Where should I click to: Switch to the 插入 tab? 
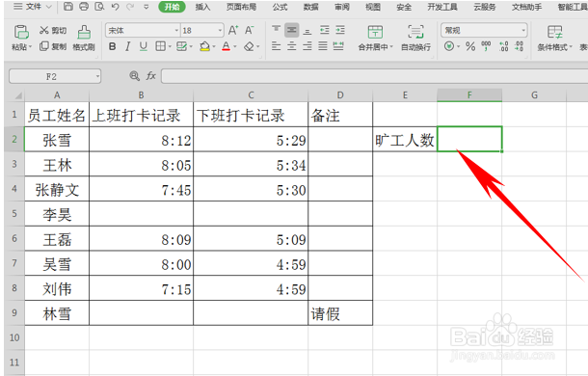[x=202, y=7]
